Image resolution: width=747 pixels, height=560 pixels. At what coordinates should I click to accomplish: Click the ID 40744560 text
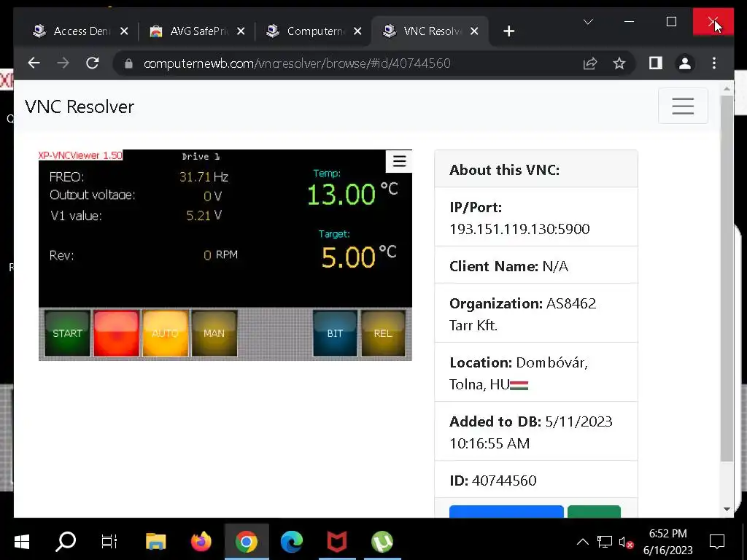click(x=492, y=481)
